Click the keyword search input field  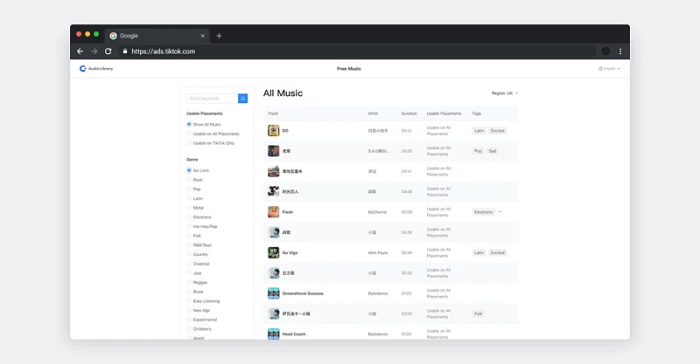click(x=212, y=98)
